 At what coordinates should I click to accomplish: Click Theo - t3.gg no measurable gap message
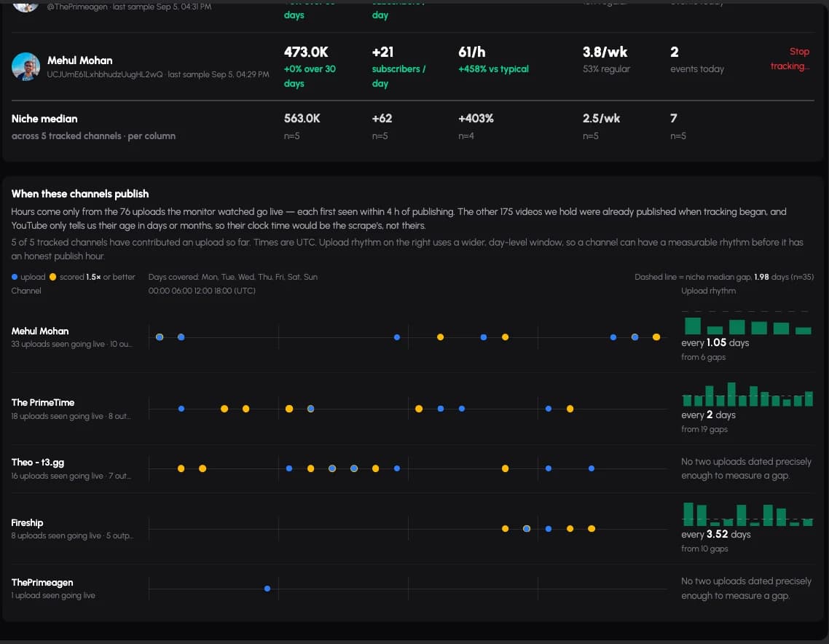click(x=746, y=468)
